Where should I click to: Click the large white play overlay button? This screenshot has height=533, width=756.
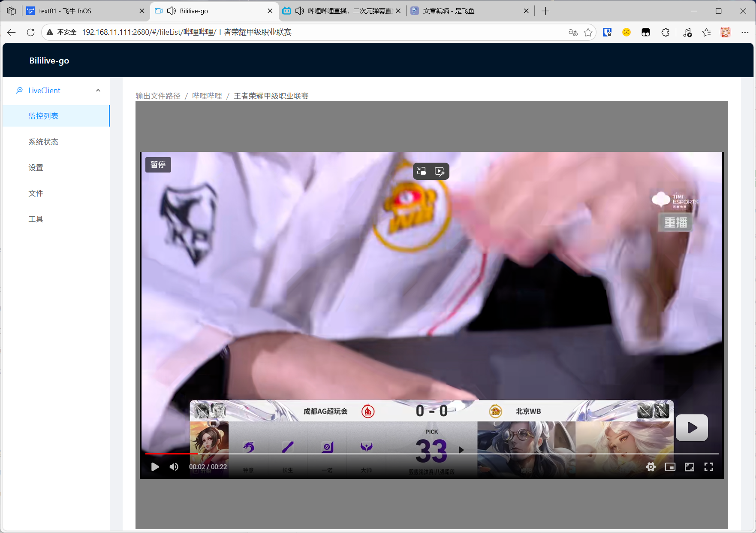692,427
